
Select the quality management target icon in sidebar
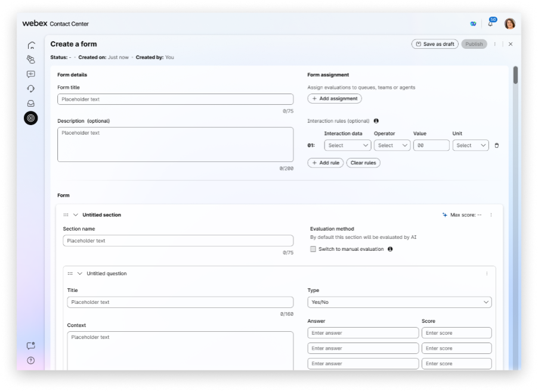pyautogui.click(x=31, y=118)
